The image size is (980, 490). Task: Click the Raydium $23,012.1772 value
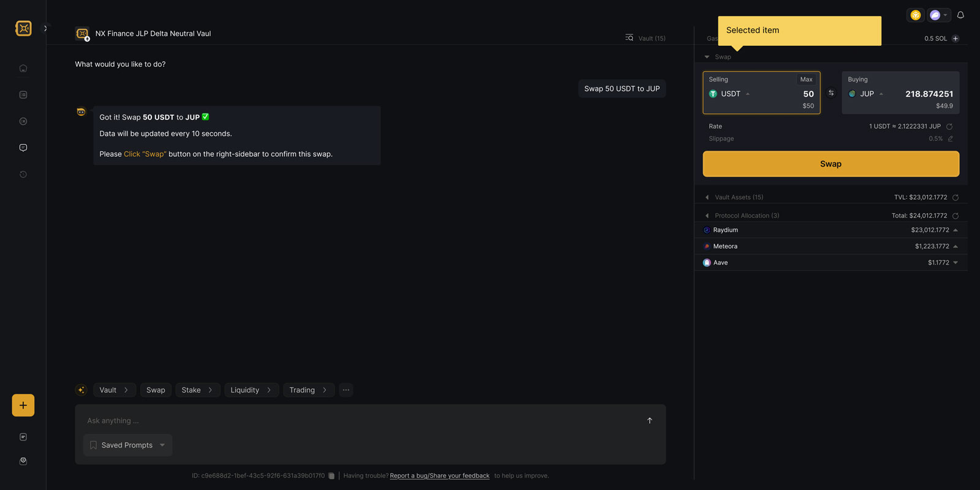(930, 230)
